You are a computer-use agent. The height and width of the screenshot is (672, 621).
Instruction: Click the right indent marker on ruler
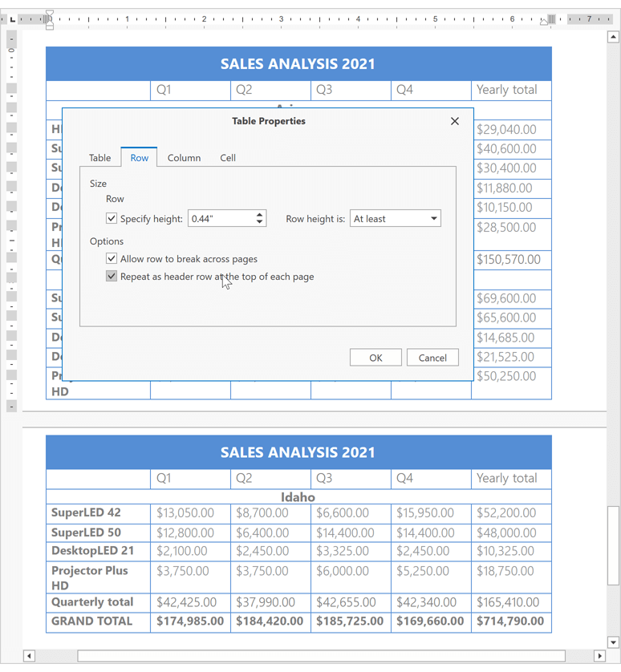click(544, 22)
